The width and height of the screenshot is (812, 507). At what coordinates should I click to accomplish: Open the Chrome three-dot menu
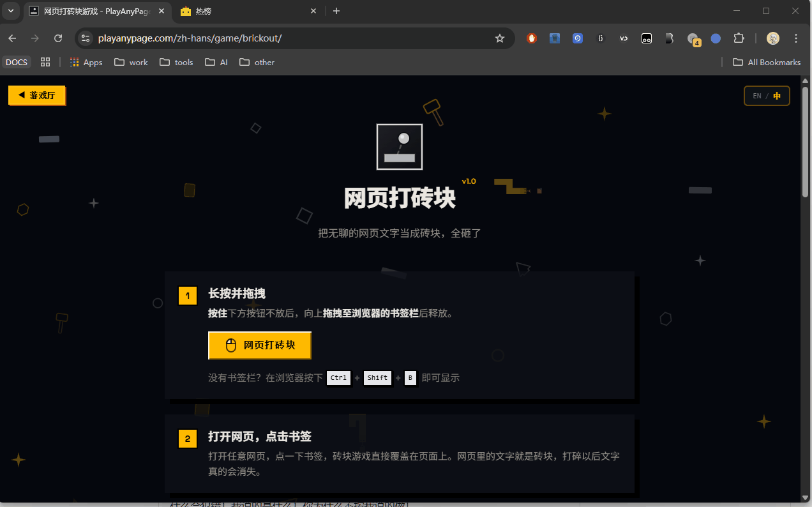(796, 38)
